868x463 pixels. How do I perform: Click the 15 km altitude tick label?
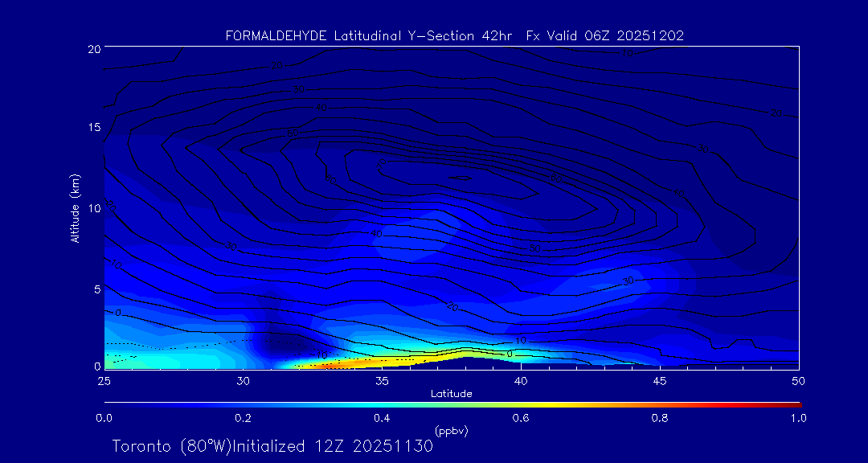[92, 128]
